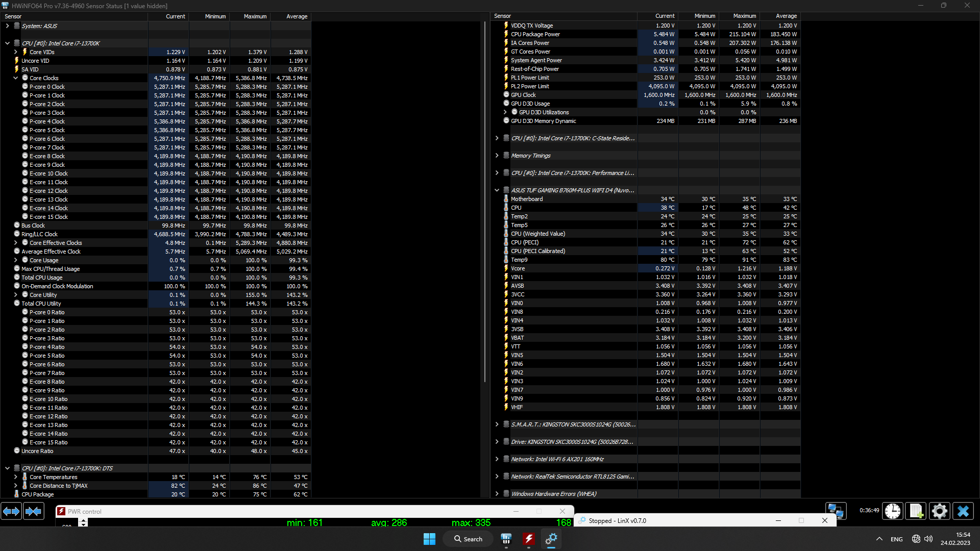The image size is (980, 551).
Task: Click the PWR control stepper up arrow
Action: coord(84,520)
